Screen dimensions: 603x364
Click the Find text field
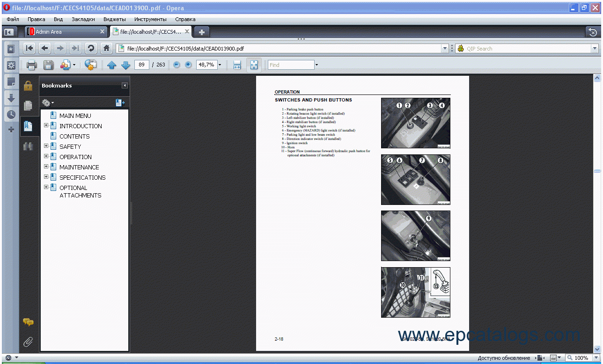(x=291, y=65)
